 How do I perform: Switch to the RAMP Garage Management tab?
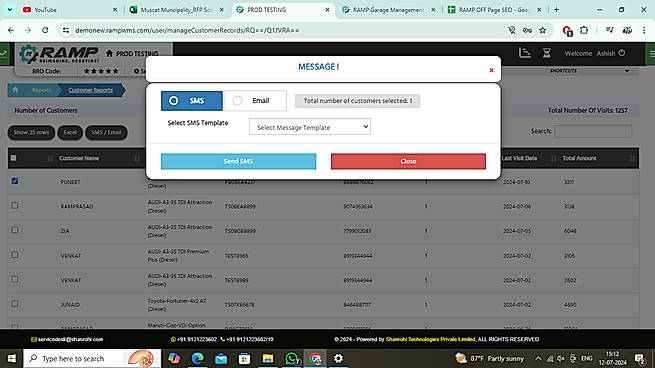[x=388, y=10]
